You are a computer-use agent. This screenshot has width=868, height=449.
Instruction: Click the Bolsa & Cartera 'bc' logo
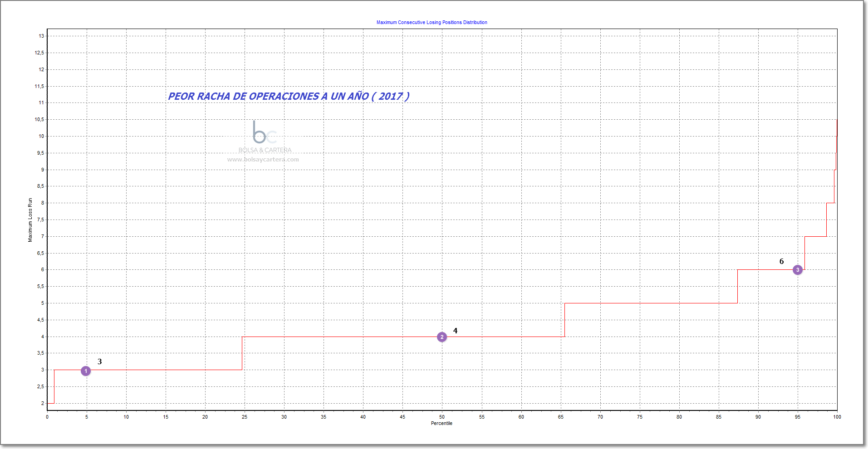coord(265,132)
